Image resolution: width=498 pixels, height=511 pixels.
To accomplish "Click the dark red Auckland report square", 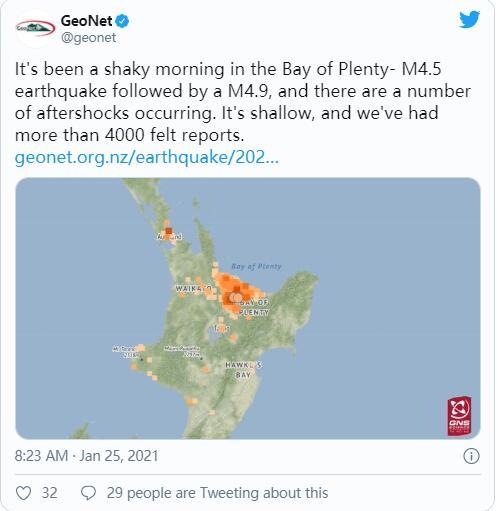I will (x=169, y=231).
